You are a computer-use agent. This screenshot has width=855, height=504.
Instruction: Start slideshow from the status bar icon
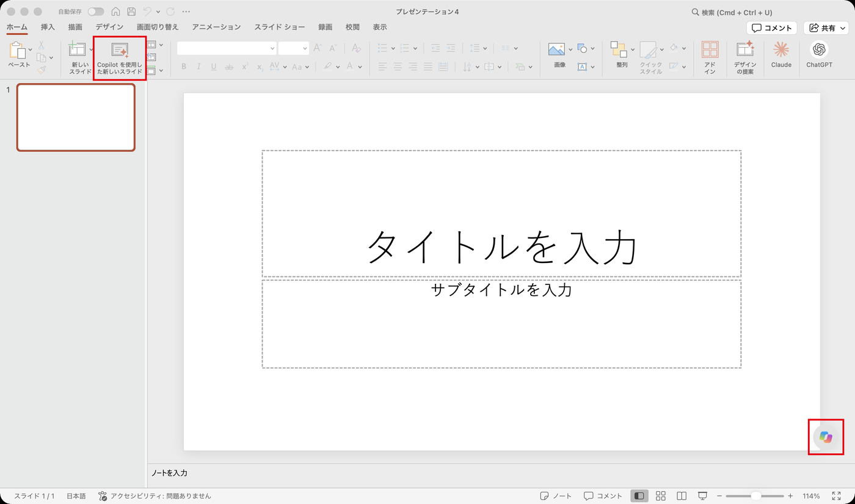point(702,496)
